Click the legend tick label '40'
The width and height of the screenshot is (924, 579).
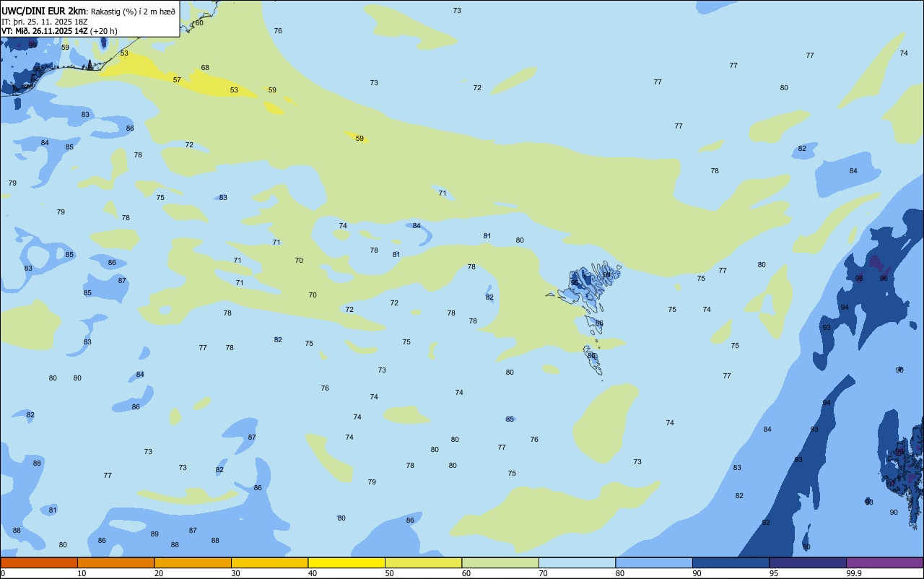click(313, 573)
